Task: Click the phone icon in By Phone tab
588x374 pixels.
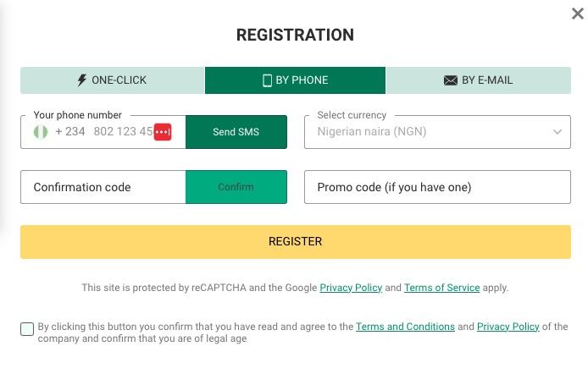Action: pyautogui.click(x=267, y=80)
